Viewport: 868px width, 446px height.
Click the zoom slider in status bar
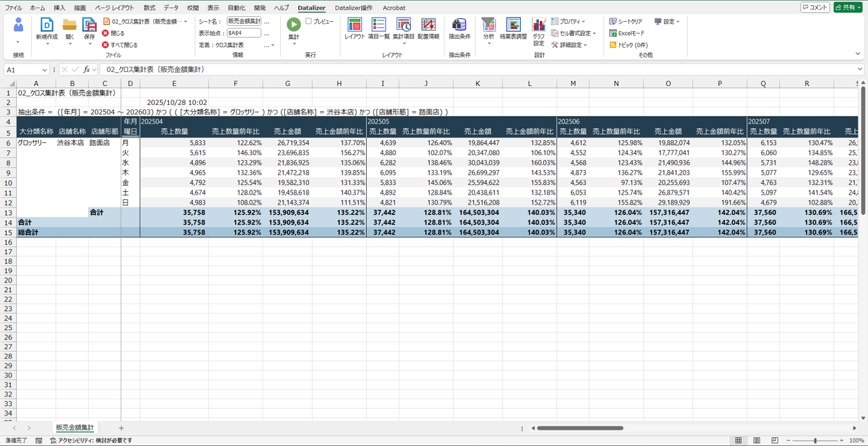pyautogui.click(x=815, y=441)
